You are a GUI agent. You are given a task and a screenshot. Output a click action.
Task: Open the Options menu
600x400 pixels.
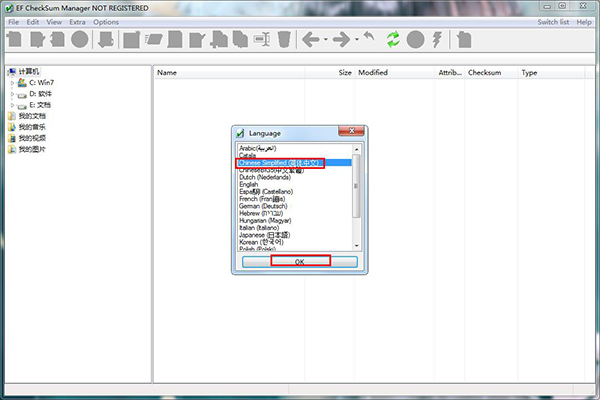point(106,21)
